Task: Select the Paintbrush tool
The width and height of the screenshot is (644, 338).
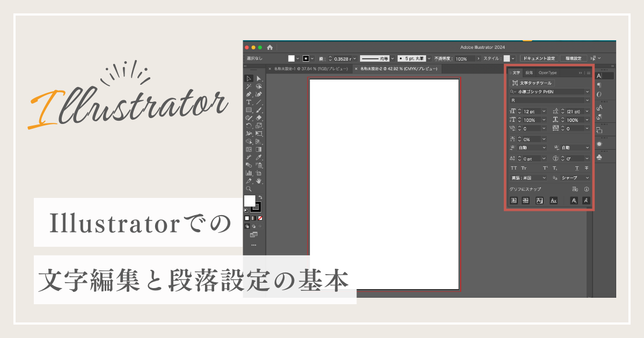Action: pyautogui.click(x=259, y=110)
